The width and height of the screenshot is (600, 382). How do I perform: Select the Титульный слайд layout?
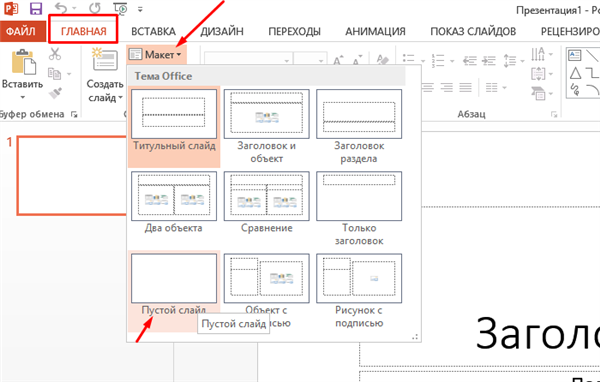coord(174,127)
